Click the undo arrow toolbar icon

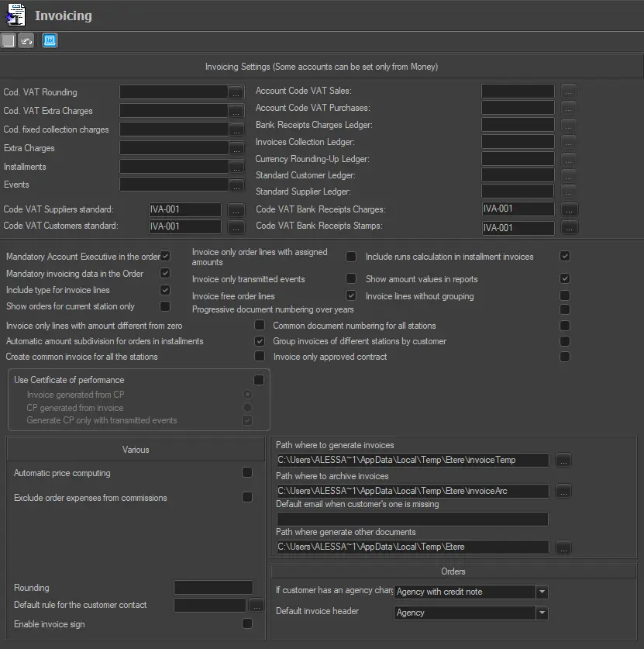coord(26,41)
